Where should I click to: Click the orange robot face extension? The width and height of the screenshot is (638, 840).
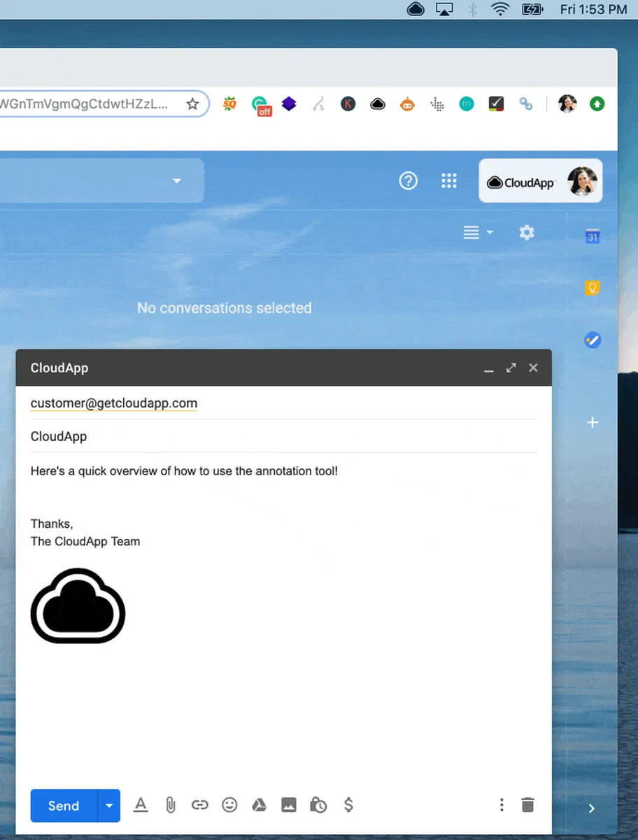[407, 104]
